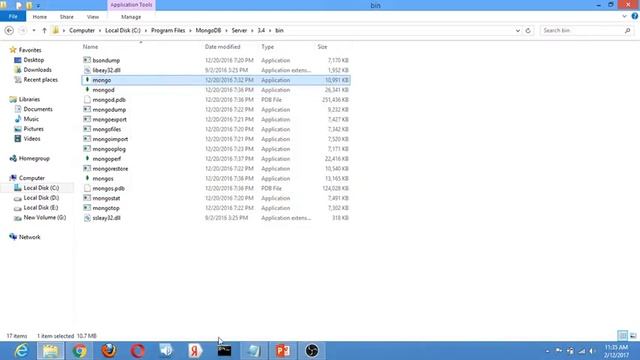Expand the chevron after MongoDB in path

click(x=226, y=31)
